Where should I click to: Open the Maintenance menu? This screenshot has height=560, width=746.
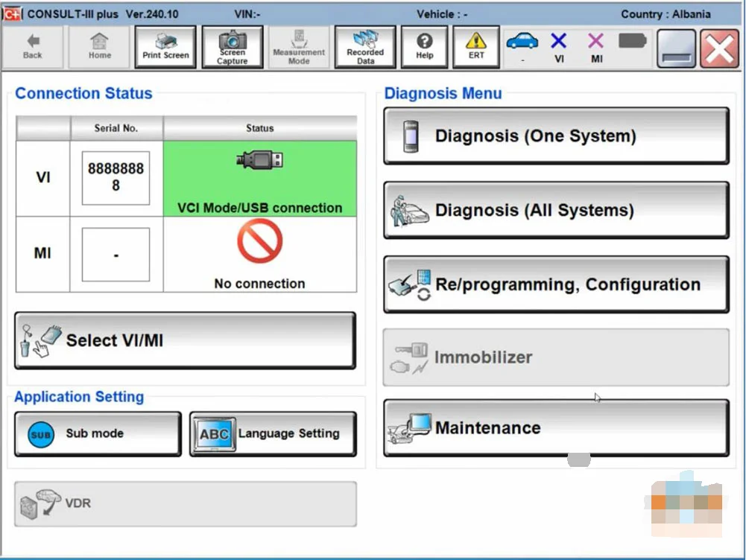555,427
